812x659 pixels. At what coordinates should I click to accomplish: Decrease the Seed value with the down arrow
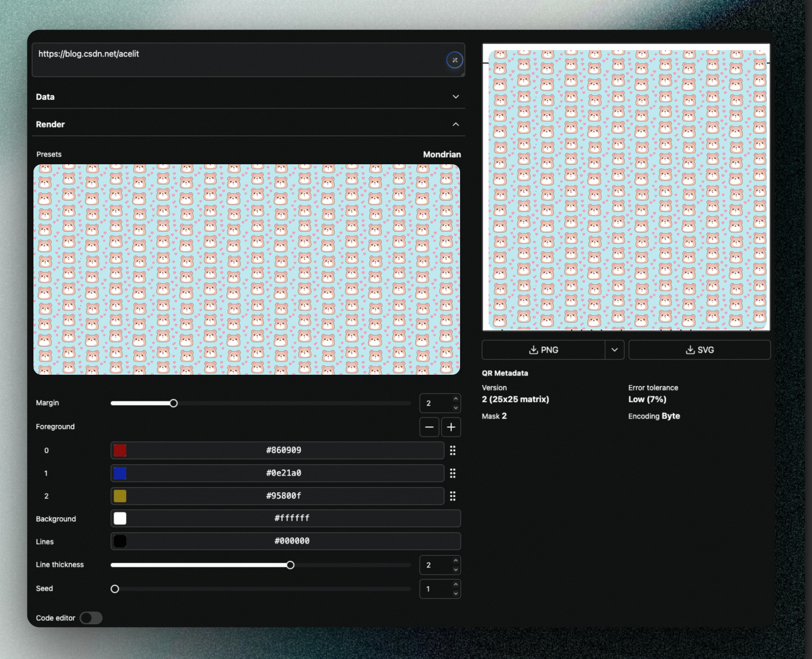456,593
